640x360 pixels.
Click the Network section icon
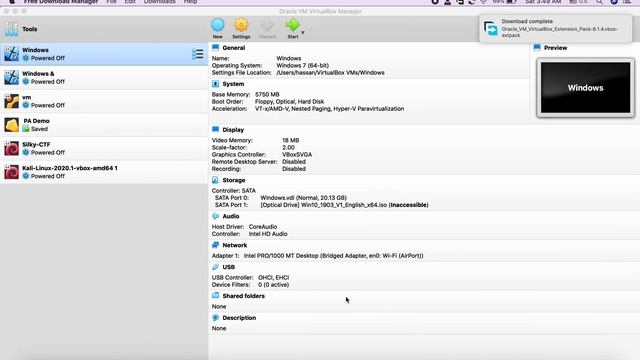click(x=216, y=245)
